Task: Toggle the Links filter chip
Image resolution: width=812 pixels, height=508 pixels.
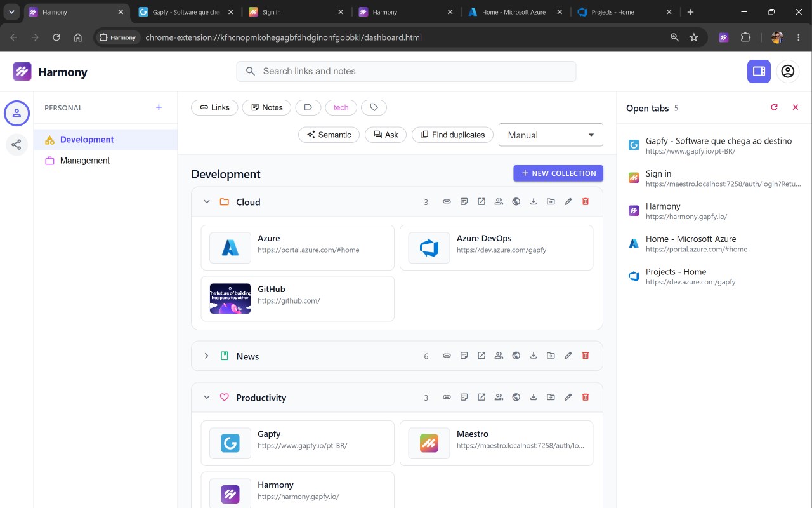Action: (x=214, y=107)
